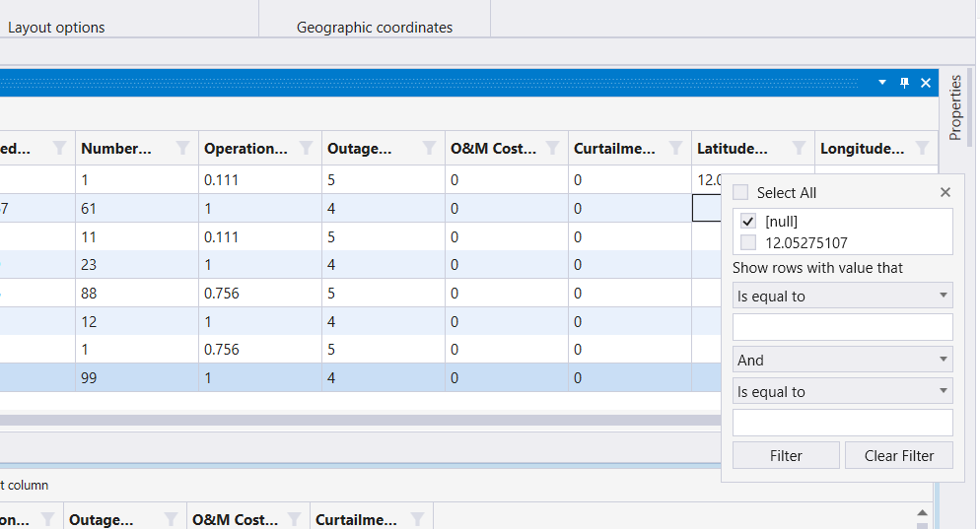The width and height of the screenshot is (980, 529).
Task: Sort by Curtailme column header
Action: (614, 148)
